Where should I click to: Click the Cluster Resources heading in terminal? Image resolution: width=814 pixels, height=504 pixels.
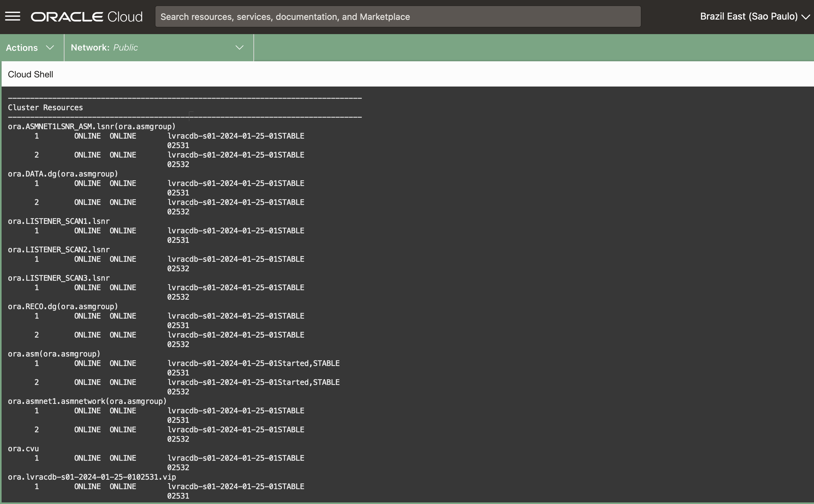(x=46, y=108)
